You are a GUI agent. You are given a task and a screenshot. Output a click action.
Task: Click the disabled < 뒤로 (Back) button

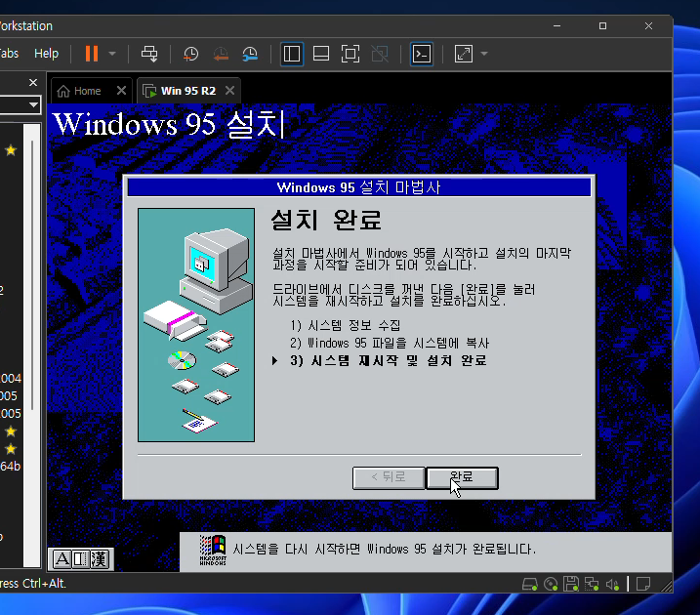coord(389,478)
